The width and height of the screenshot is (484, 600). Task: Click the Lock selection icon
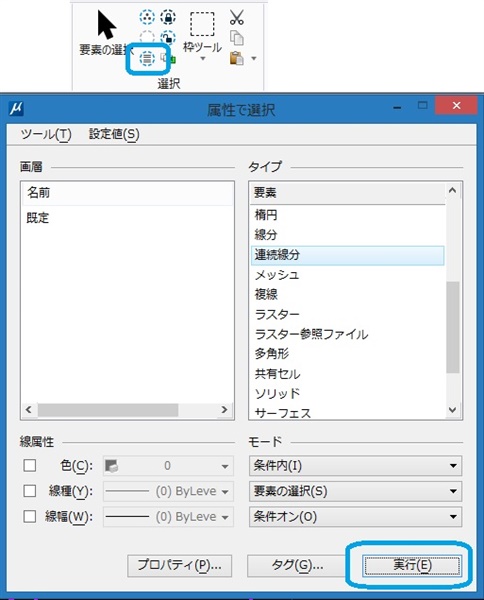(168, 17)
